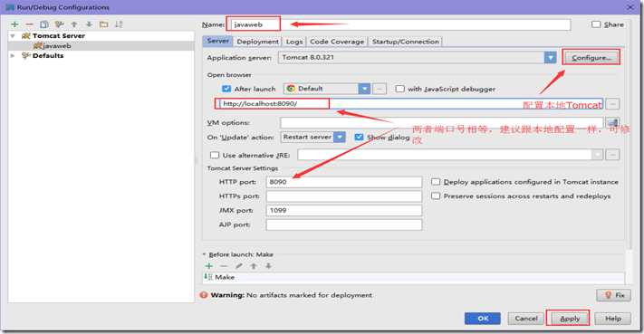The height and width of the screenshot is (334, 644).
Task: Click the Apply button
Action: (x=569, y=319)
